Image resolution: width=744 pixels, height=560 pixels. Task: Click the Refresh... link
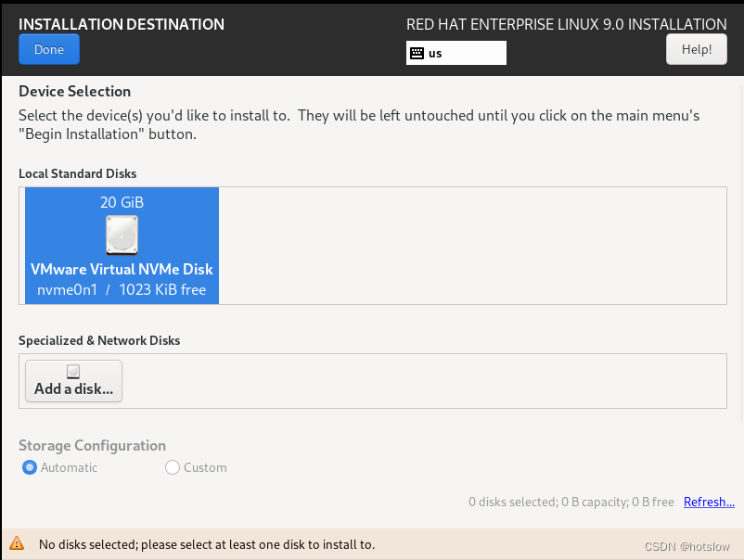click(x=709, y=502)
